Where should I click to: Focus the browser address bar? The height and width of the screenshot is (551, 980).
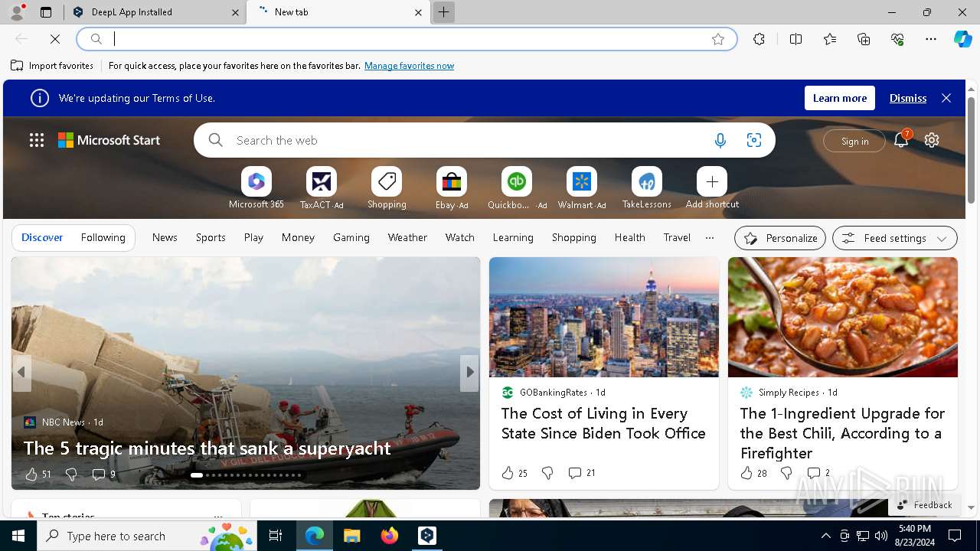tap(409, 39)
